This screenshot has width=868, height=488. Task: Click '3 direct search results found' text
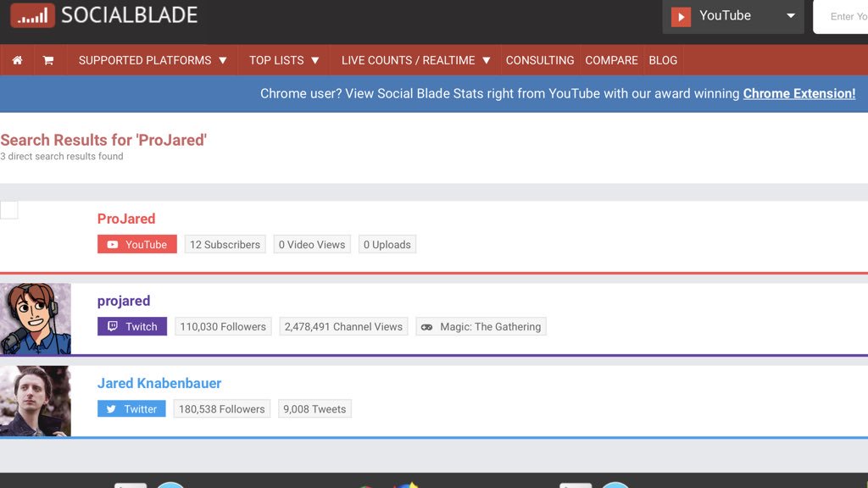(61, 157)
